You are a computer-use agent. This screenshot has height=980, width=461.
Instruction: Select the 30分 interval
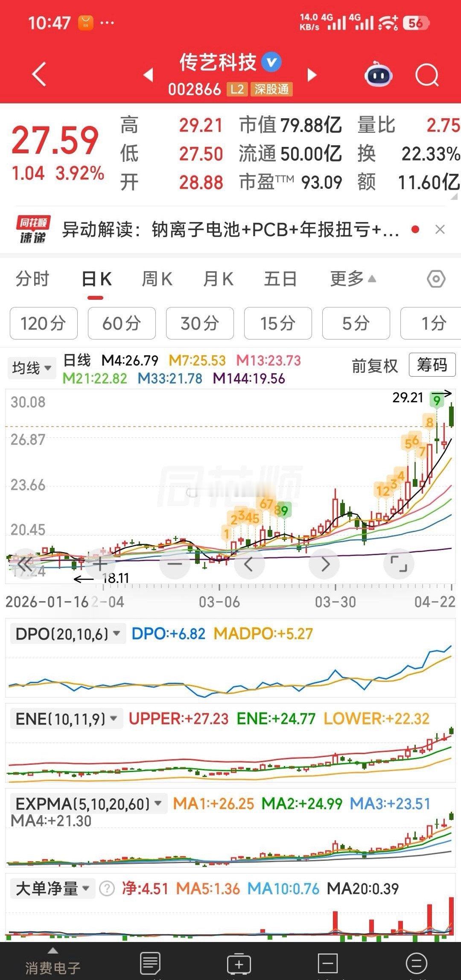pos(200,323)
